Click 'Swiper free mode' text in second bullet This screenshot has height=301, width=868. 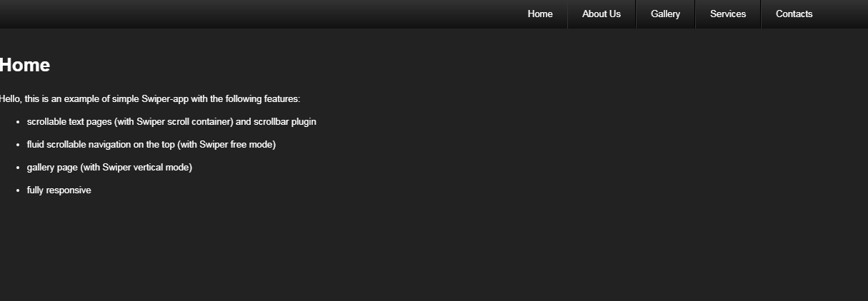tap(236, 144)
